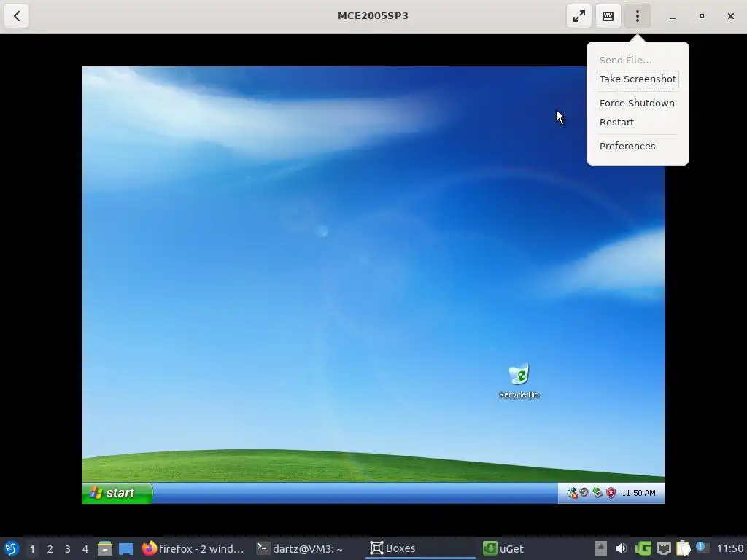Click the green uGet tray icon
The height and width of the screenshot is (560, 747).
(643, 548)
